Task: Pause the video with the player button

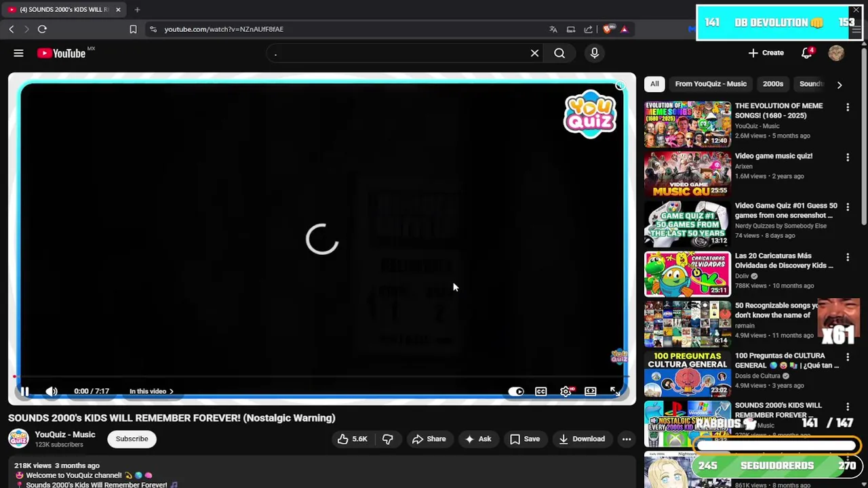Action: 24,391
